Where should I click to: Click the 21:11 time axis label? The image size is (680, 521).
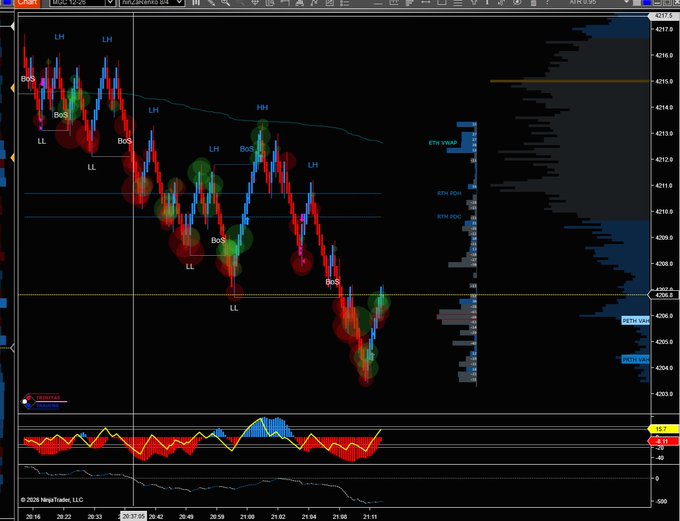coord(369,517)
